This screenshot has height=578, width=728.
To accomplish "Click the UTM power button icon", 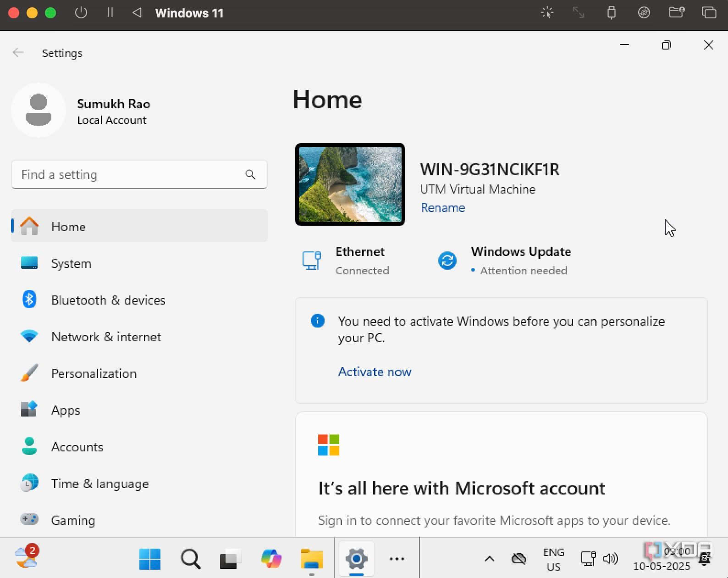I will [x=81, y=13].
